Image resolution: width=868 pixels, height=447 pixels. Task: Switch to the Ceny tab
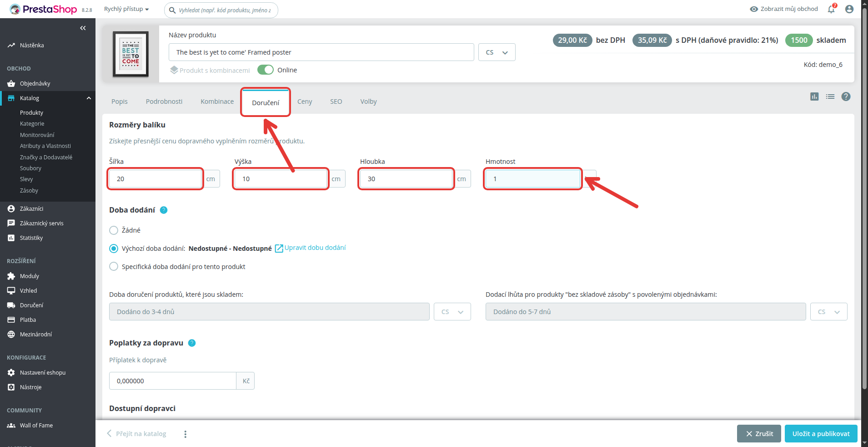[305, 102]
